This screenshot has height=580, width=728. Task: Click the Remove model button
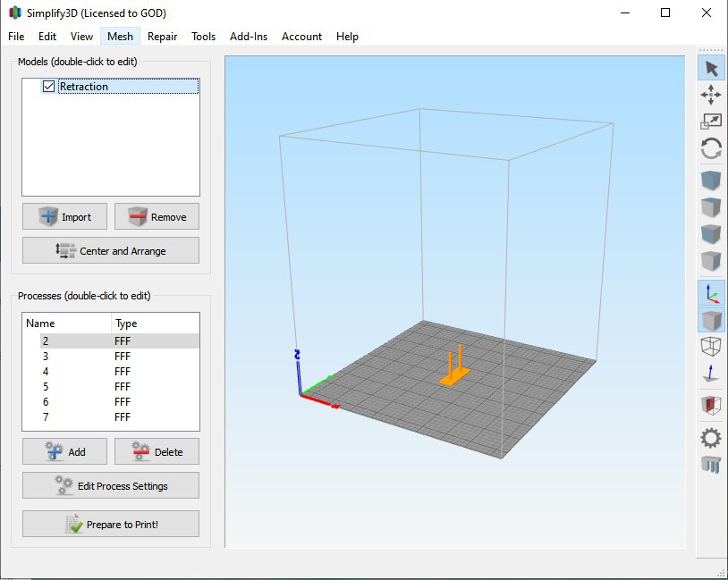click(x=157, y=216)
